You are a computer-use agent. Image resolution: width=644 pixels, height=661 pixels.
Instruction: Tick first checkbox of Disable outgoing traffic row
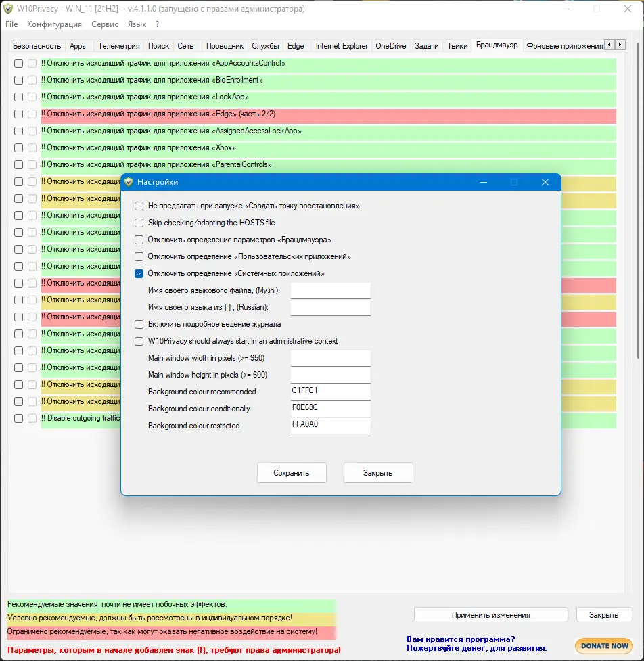coord(18,419)
